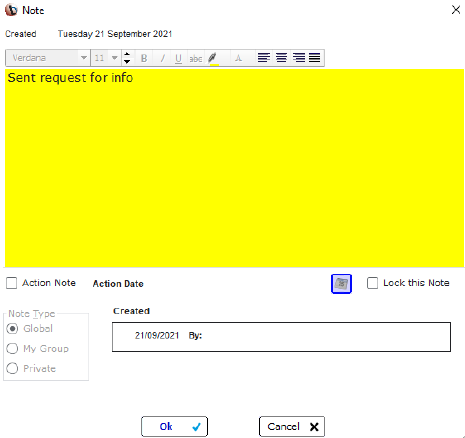Decrease font size with down arrow
The height and width of the screenshot is (438, 465).
(x=127, y=62)
